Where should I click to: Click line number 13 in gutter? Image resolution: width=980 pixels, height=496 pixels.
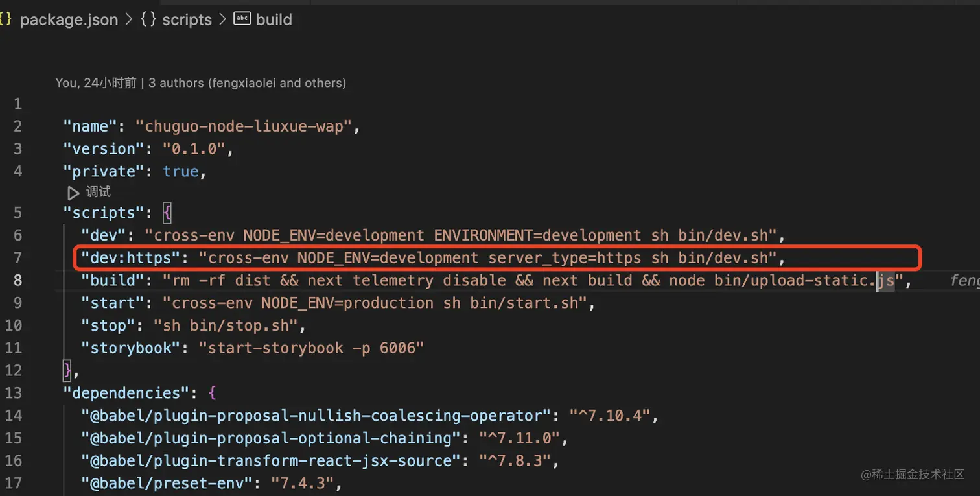click(x=13, y=393)
